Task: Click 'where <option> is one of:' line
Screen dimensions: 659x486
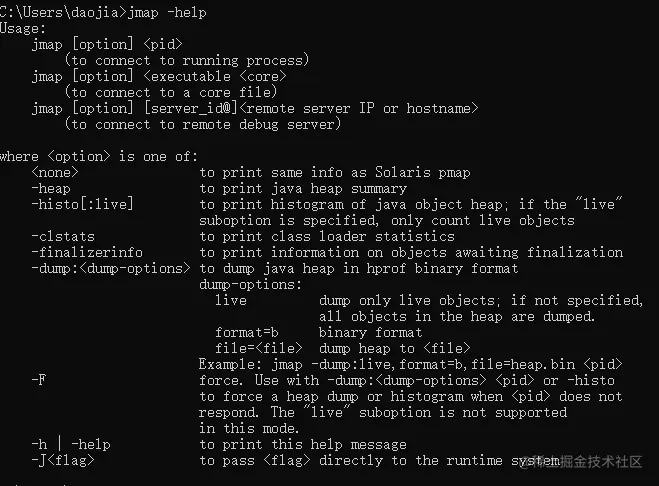Action: [x=99, y=156]
